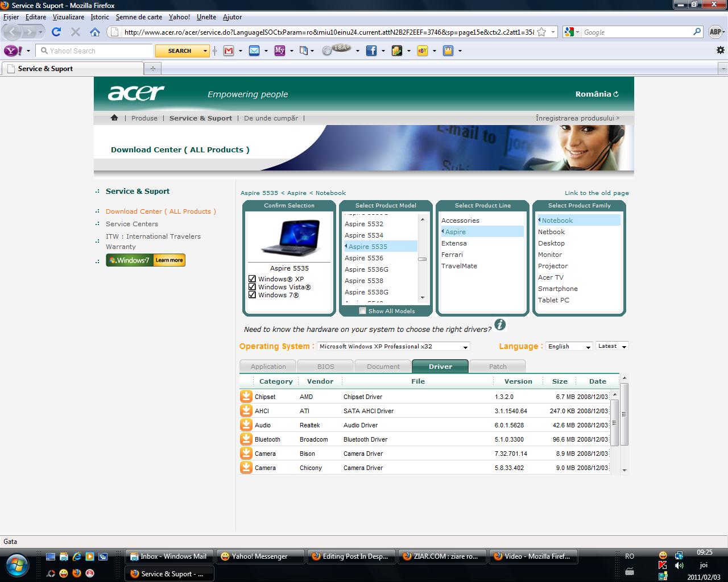Screen dimensions: 728x582
Task: Switch to the Patch tab
Action: (498, 366)
